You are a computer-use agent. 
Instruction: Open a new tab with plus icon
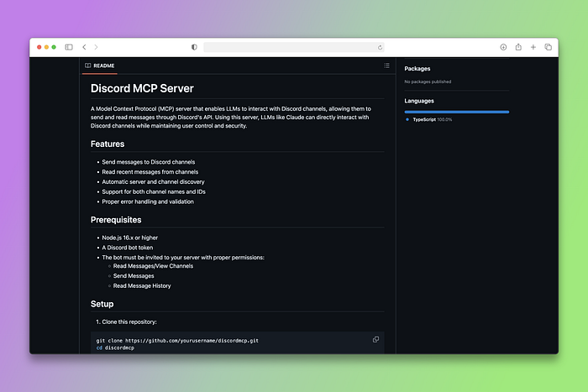533,47
